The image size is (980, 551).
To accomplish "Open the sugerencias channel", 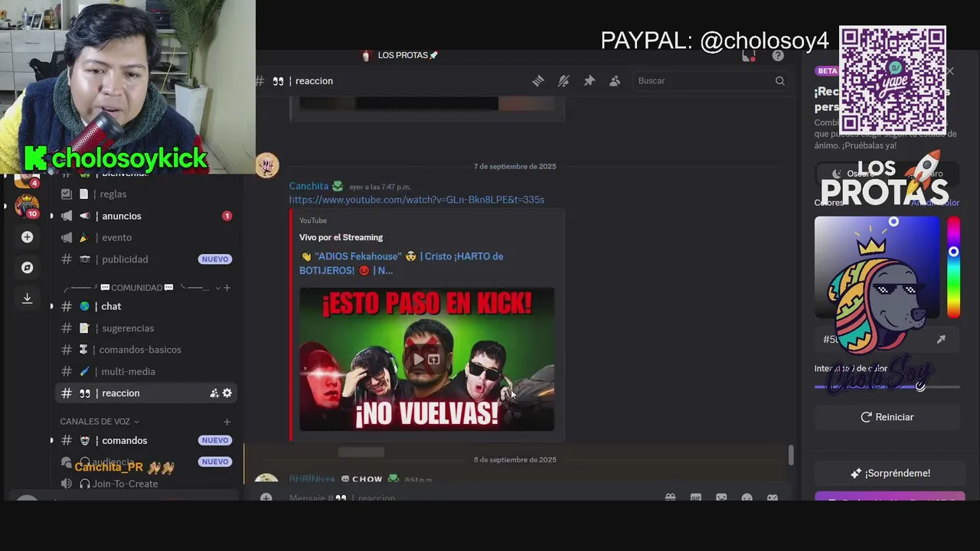I will pyautogui.click(x=145, y=328).
